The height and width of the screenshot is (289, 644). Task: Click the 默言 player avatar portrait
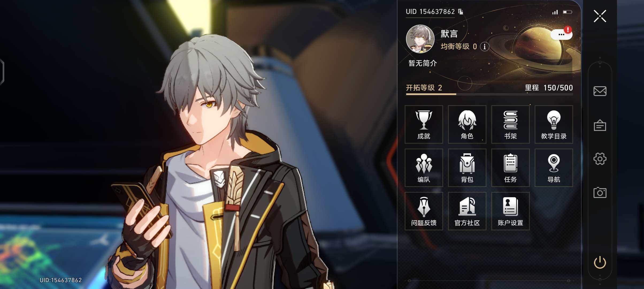click(420, 39)
